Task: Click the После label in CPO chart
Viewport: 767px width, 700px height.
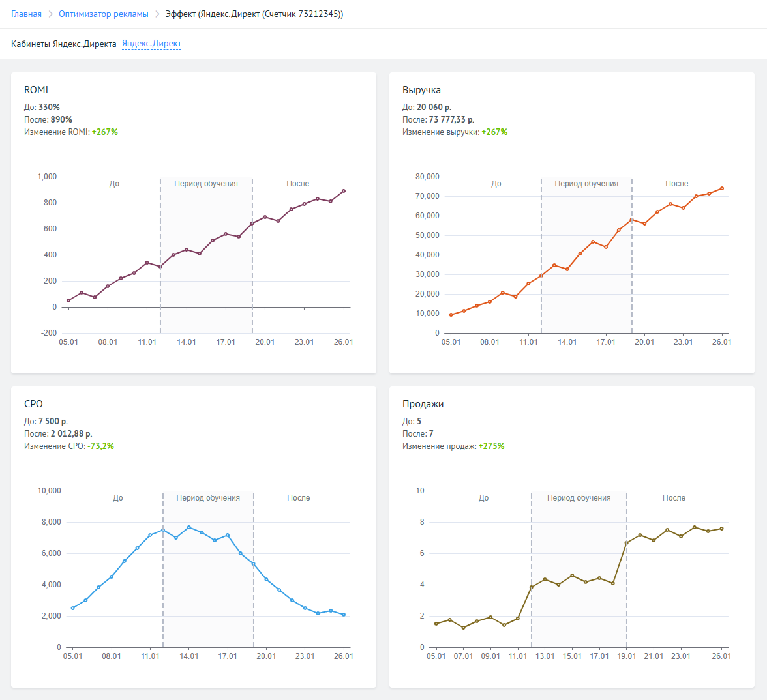Action: click(x=299, y=498)
